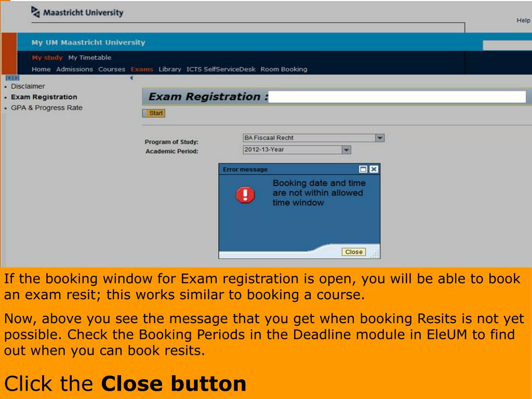Image resolution: width=532 pixels, height=399 pixels.
Task: Go to Home in navigation bar
Action: (41, 69)
